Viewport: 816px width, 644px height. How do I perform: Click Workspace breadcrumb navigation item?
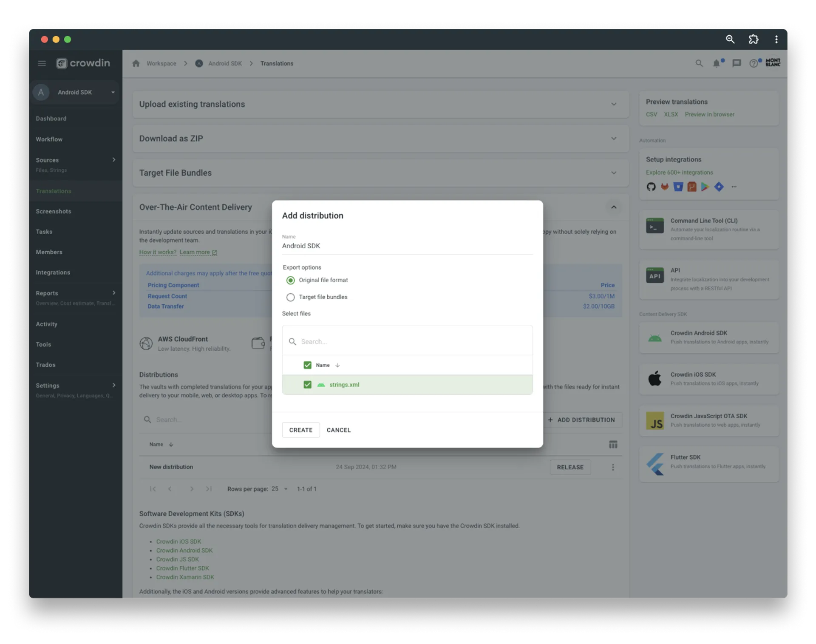[161, 63]
